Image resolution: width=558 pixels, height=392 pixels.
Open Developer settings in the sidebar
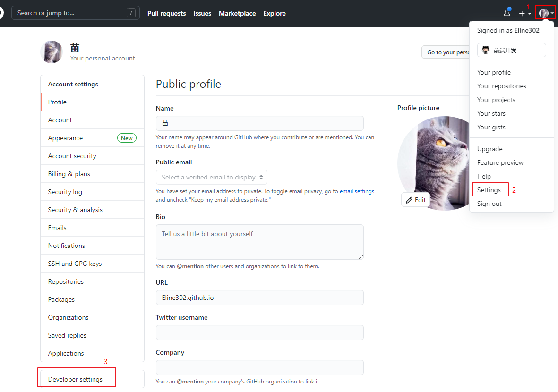(75, 379)
